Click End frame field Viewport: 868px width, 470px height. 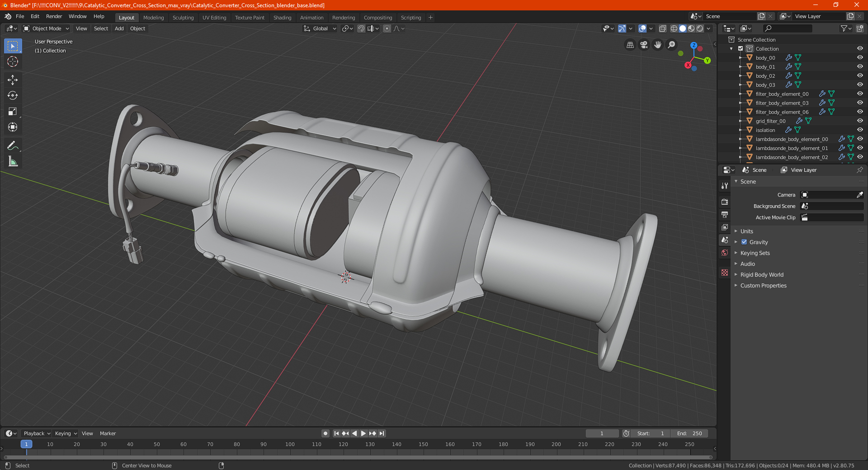(x=689, y=433)
